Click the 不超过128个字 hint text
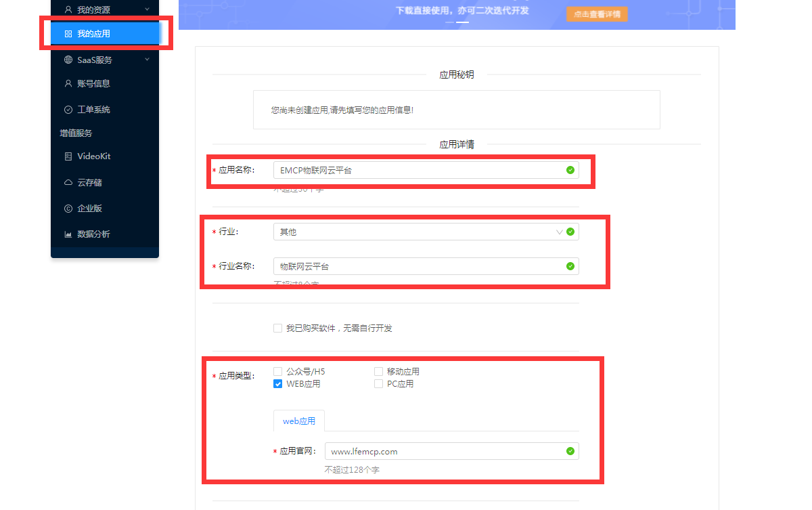The height and width of the screenshot is (510, 812). point(352,469)
